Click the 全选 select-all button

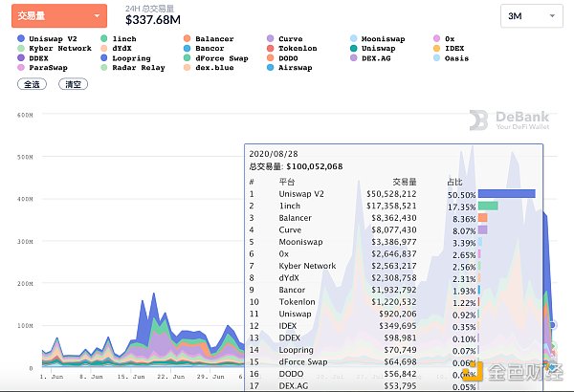33,84
